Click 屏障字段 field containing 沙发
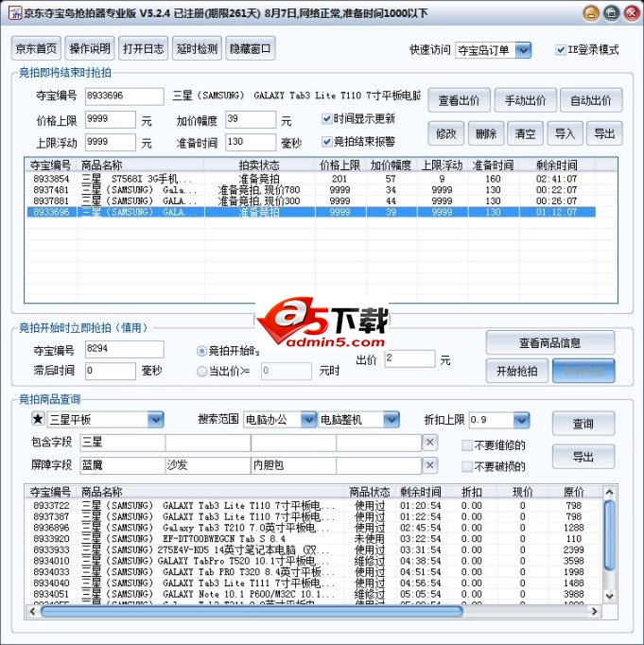Screen dimensions: 644x645 pos(208,465)
